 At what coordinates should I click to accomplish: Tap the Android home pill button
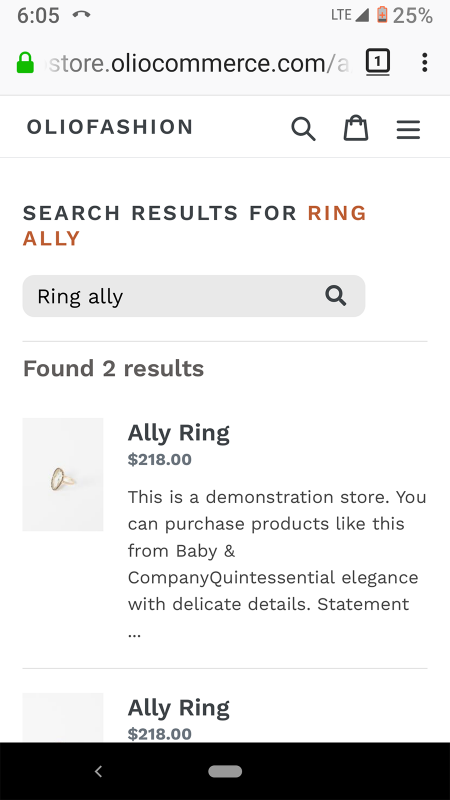click(225, 771)
